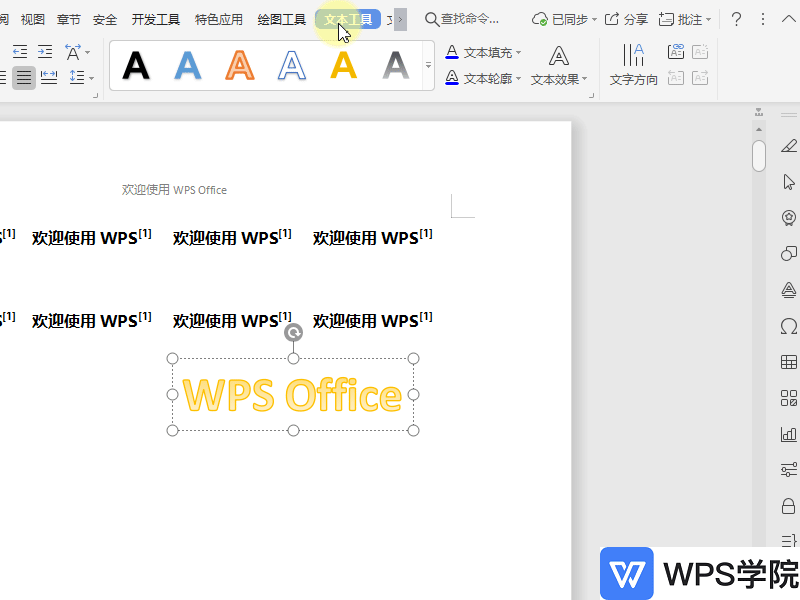This screenshot has height=600, width=800.
Task: Apply the orange outlined text style preset
Action: (x=240, y=66)
